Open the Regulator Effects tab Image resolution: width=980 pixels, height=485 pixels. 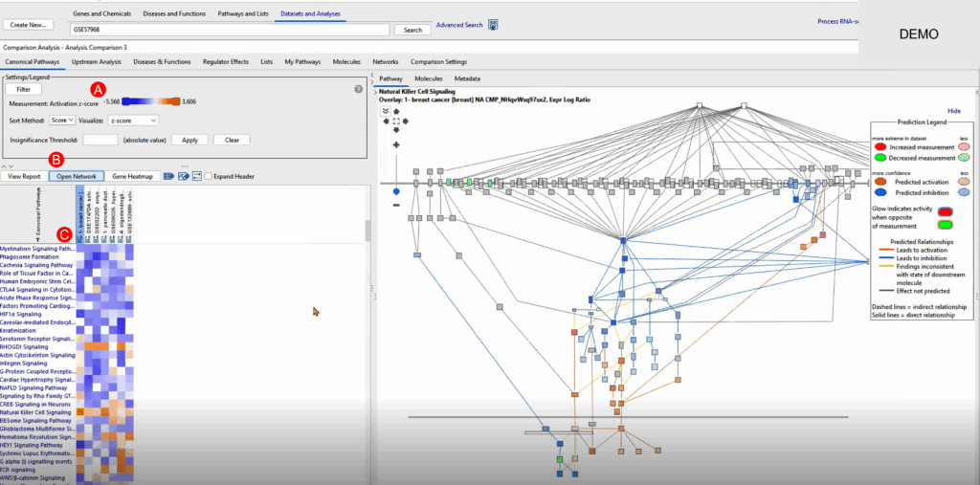click(226, 62)
